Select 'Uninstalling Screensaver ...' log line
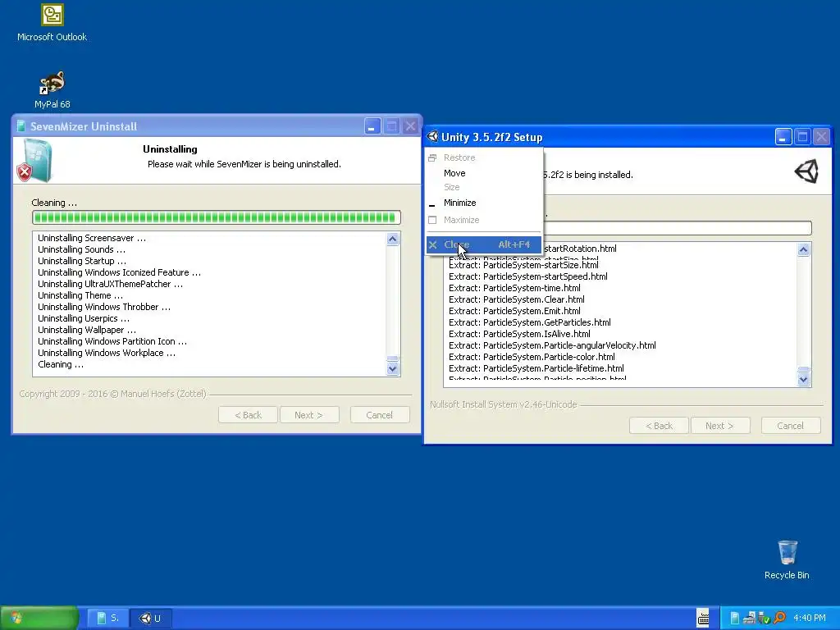 coord(92,238)
